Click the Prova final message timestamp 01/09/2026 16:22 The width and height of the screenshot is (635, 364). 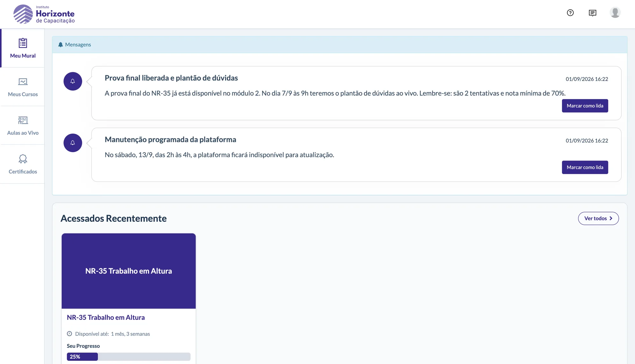[x=587, y=79]
